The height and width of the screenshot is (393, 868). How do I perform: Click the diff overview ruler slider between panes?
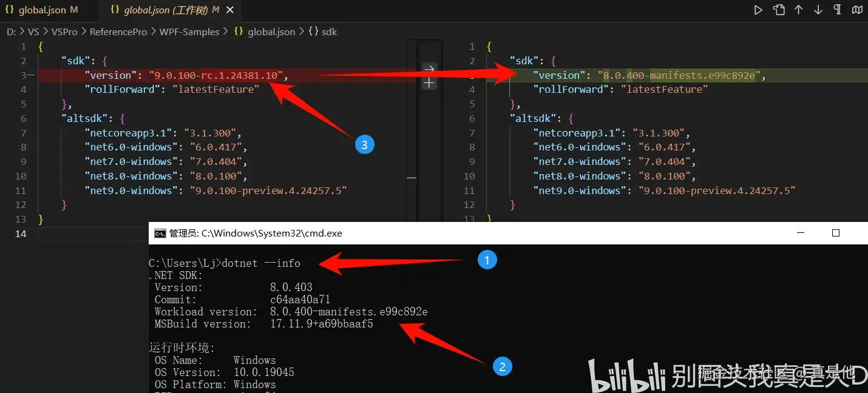pyautogui.click(x=412, y=177)
